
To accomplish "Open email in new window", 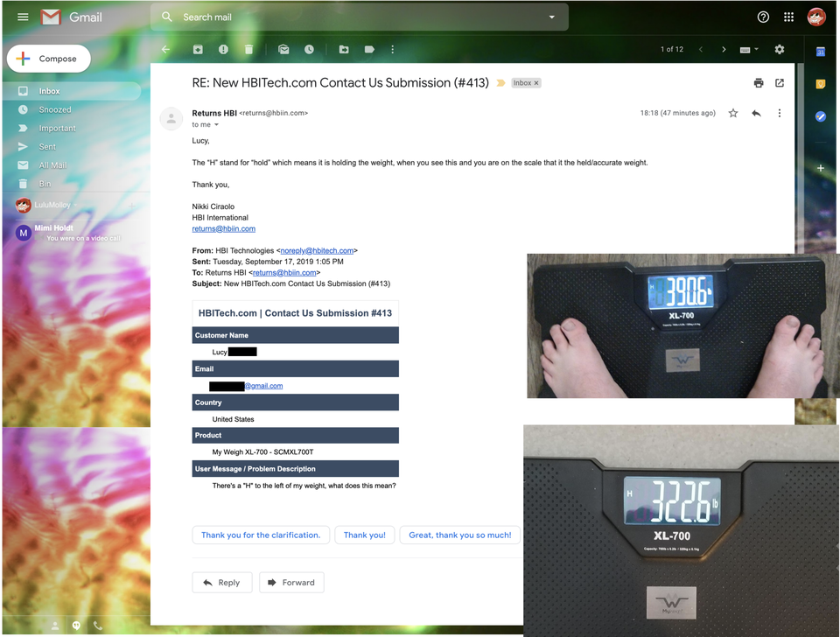I will click(780, 83).
